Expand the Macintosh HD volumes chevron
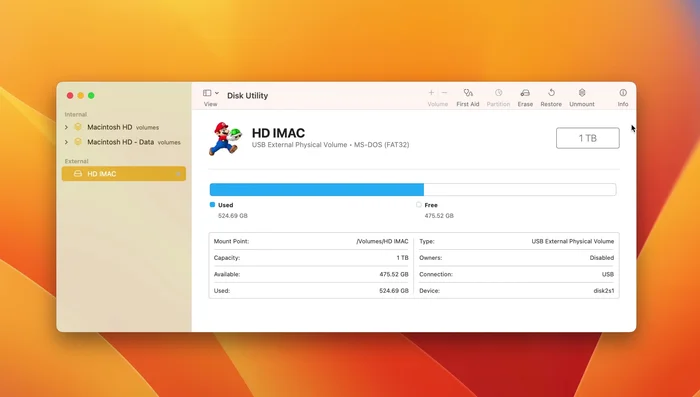The width and height of the screenshot is (700, 397). [x=67, y=127]
